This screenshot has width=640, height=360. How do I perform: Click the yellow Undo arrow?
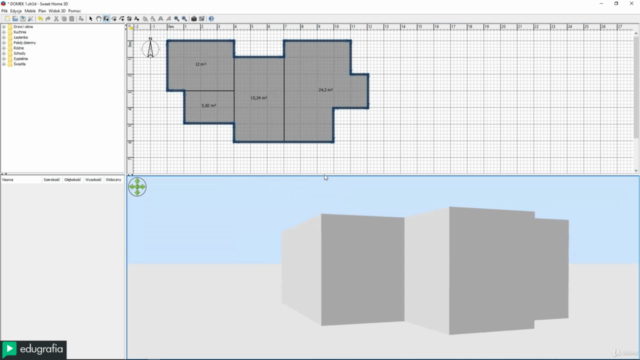coord(40,19)
